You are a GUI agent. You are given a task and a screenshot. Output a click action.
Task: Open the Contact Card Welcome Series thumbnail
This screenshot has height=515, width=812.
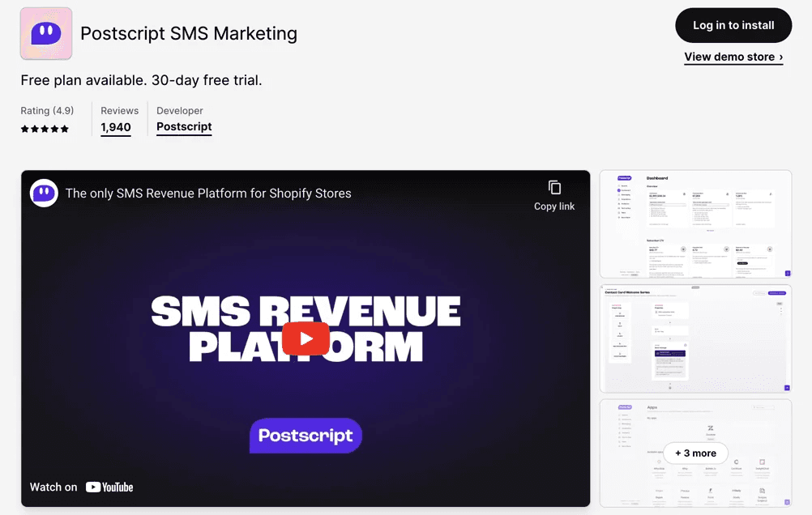[x=695, y=338]
